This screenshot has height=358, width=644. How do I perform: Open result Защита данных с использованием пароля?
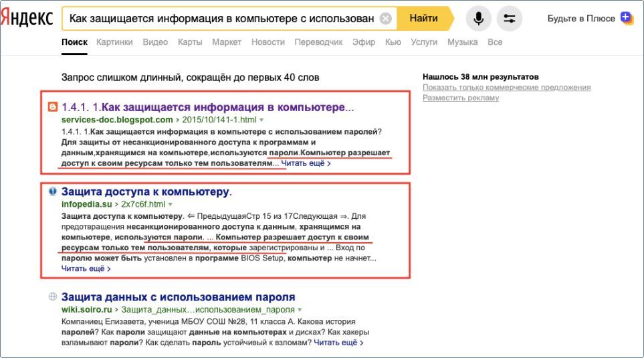point(179,296)
